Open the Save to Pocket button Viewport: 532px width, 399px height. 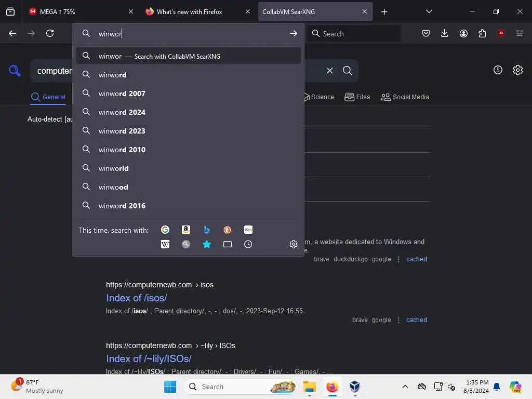[x=426, y=33]
